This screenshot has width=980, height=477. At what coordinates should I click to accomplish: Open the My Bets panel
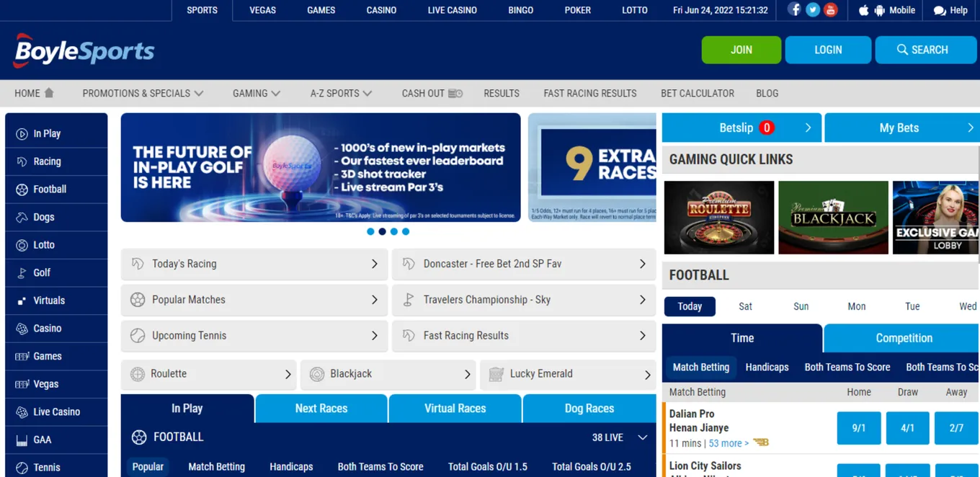[x=902, y=128]
